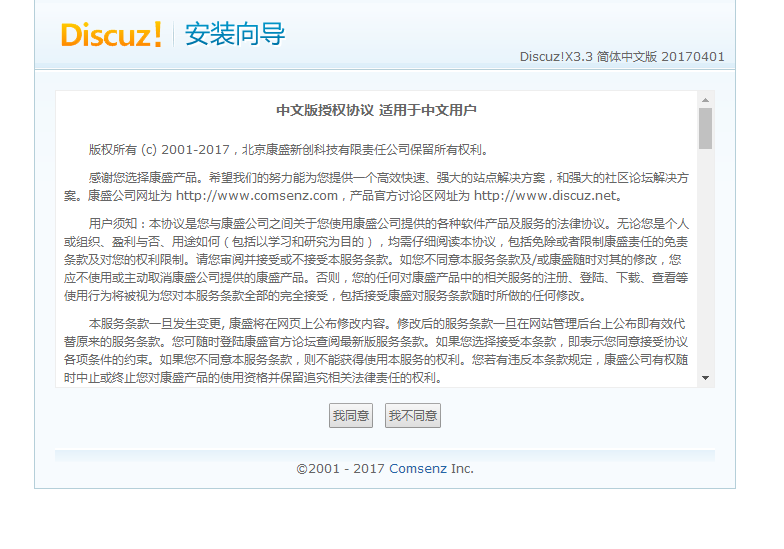Click the 我同意 agree button
The height and width of the screenshot is (549, 784).
(x=350, y=416)
